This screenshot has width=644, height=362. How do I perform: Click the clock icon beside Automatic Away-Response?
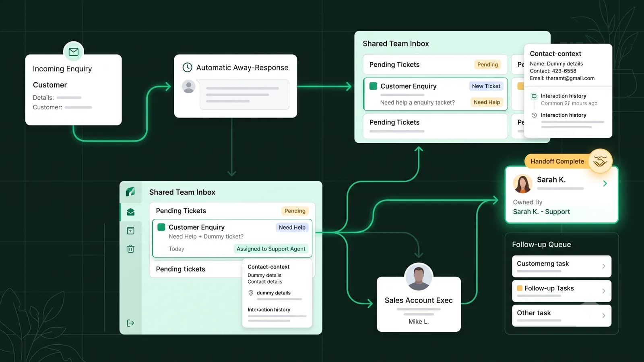click(x=187, y=67)
